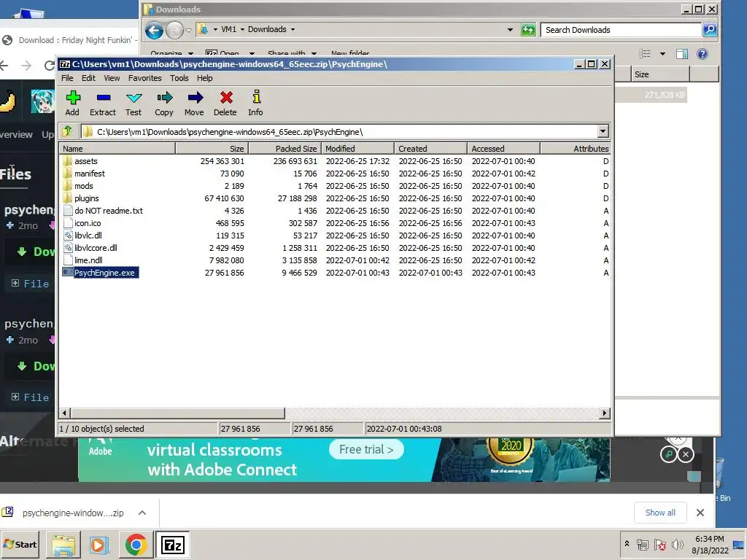Open the View menu
This screenshot has width=747, height=560.
[112, 78]
